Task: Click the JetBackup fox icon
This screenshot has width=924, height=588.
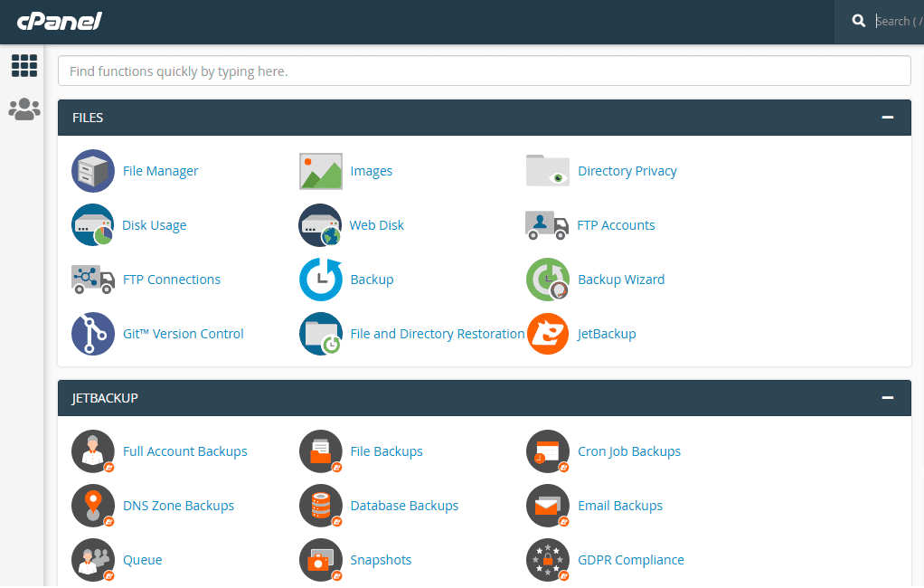Action: [548, 334]
